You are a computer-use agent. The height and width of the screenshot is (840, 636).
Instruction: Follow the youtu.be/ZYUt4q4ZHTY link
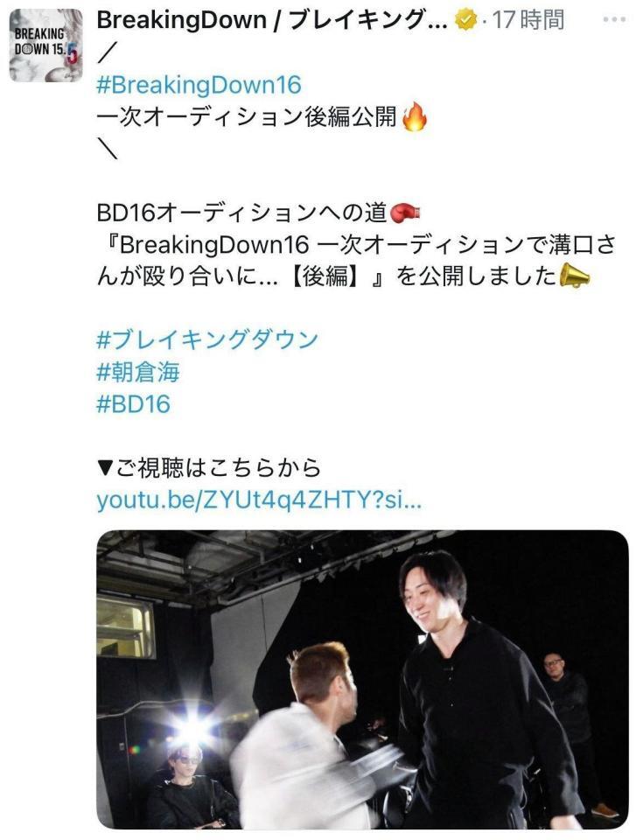(259, 500)
